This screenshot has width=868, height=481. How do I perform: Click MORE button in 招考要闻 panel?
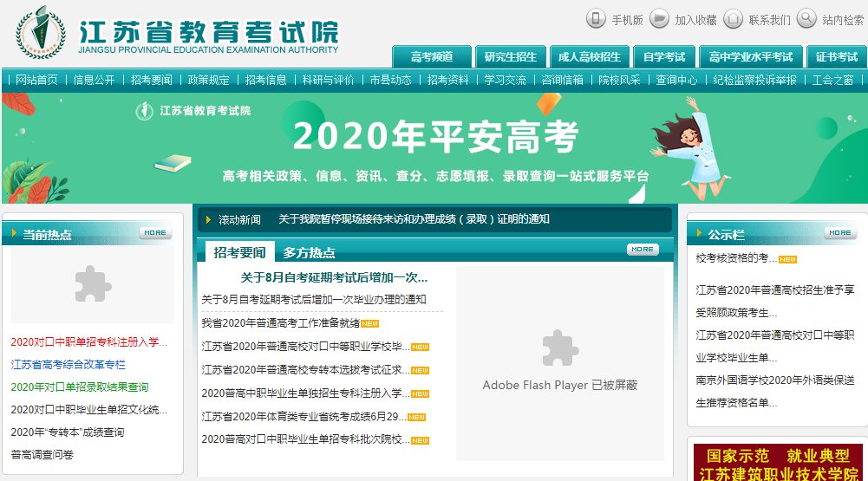643,249
